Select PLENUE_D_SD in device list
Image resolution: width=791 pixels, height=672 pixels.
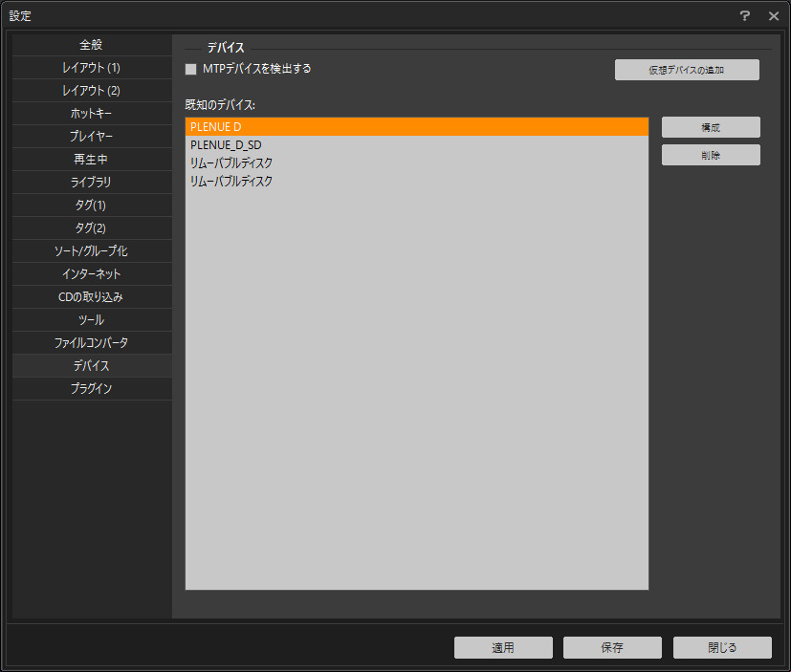417,145
